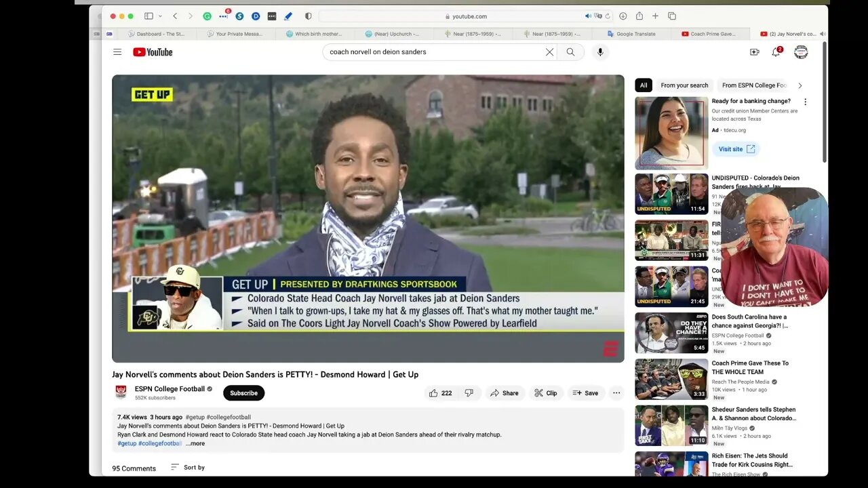Visit site for the tdecu.org ad
The height and width of the screenshot is (488, 868).
tap(736, 149)
